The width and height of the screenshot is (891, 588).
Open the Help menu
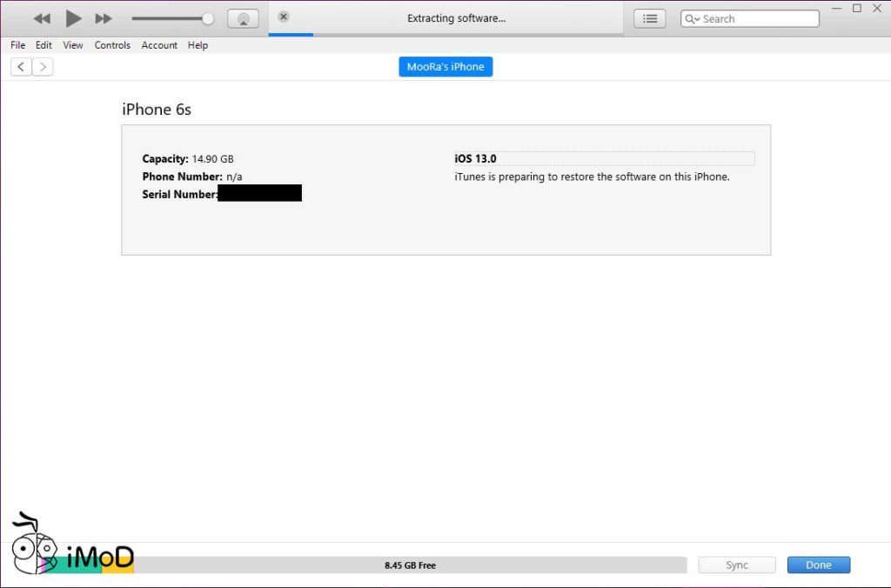[198, 45]
